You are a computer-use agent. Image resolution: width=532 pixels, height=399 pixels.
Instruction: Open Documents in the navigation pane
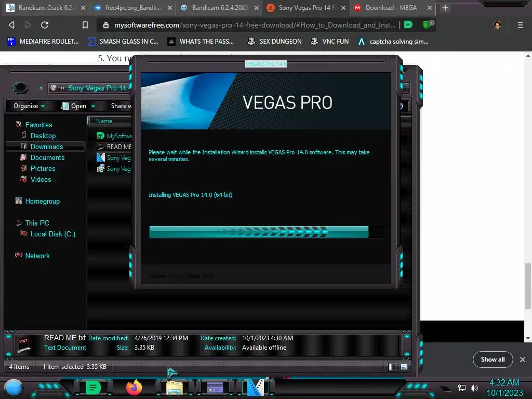point(47,157)
